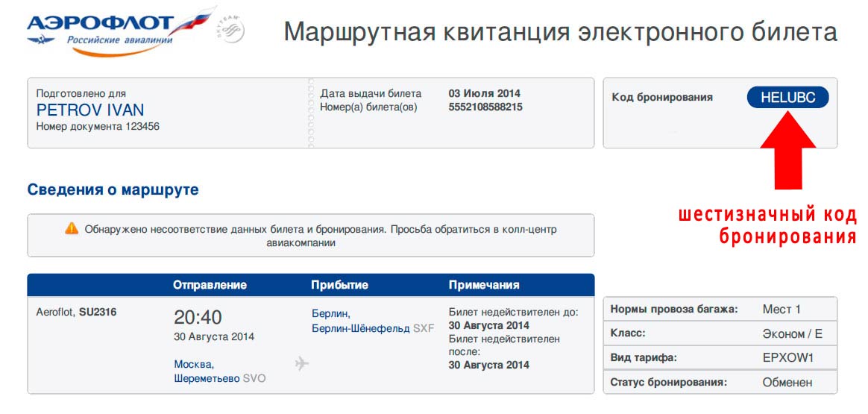868x414 pixels.
Task: Click the Класс: label
Action: [628, 333]
